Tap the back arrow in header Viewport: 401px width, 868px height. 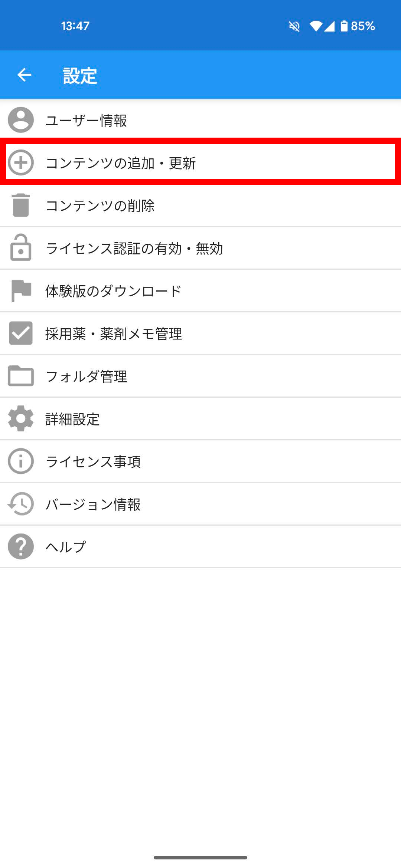tap(25, 75)
